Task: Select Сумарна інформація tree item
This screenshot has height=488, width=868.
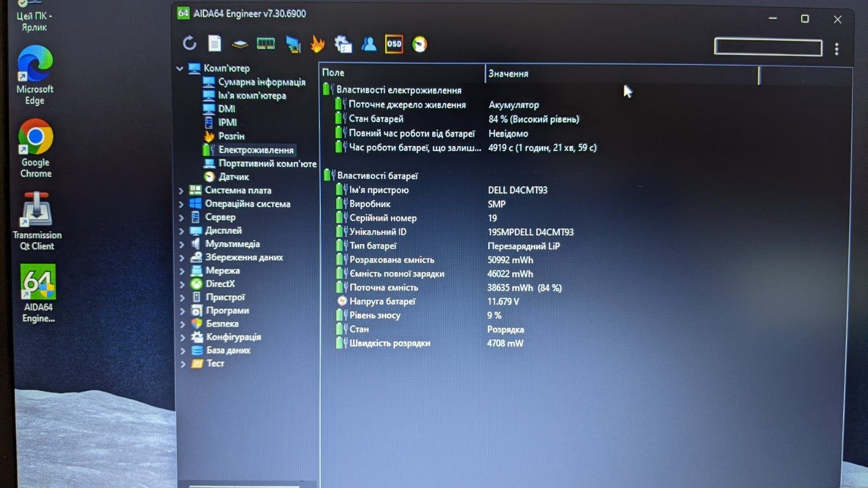Action: tap(261, 82)
